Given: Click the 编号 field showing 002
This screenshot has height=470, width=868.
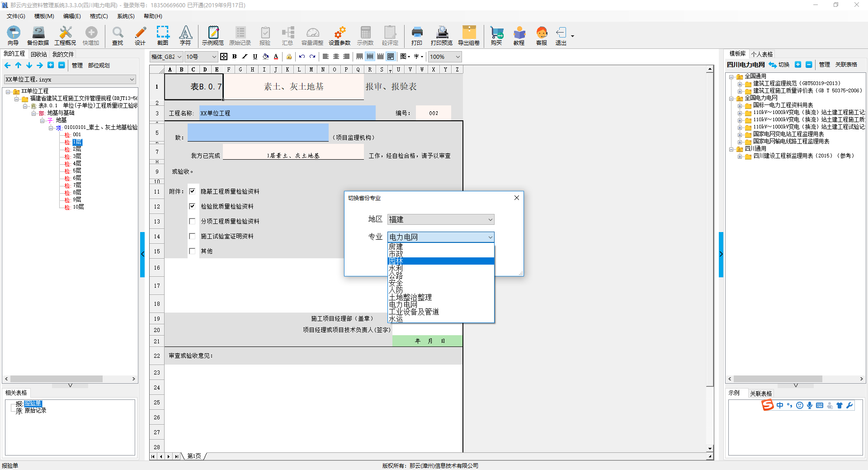Looking at the screenshot, I should click(x=434, y=113).
